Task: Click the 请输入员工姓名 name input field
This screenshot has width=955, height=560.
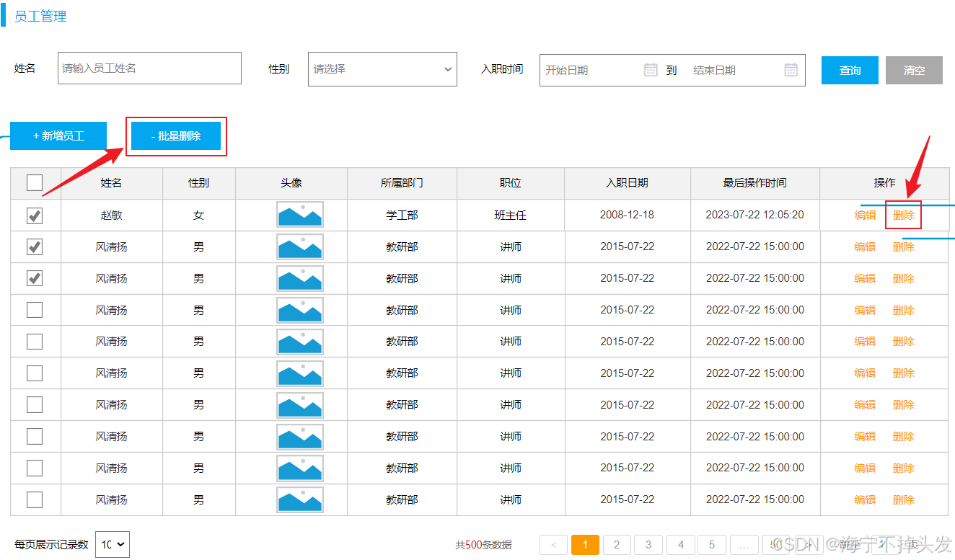Action: point(149,68)
